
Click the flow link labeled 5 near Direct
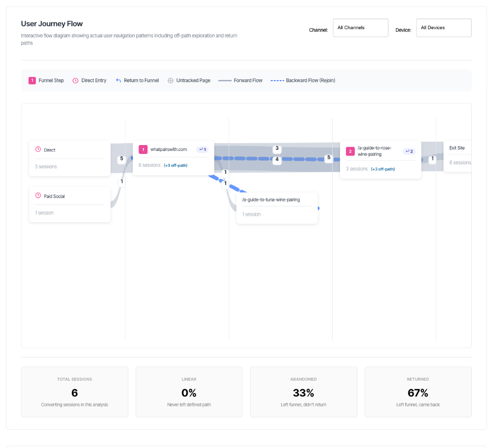tap(122, 159)
